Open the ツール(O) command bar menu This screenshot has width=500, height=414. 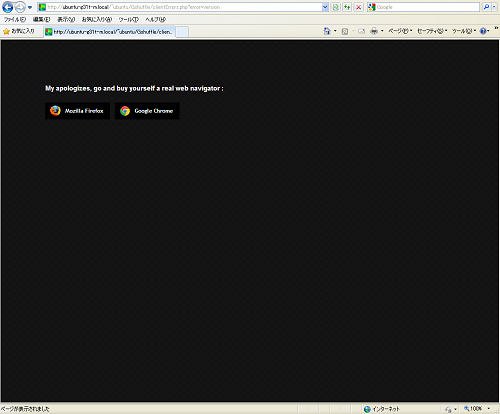tap(463, 31)
